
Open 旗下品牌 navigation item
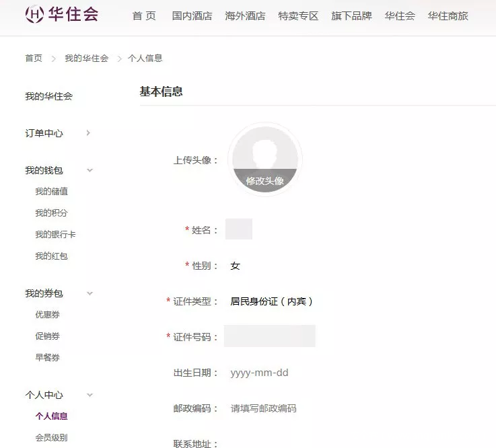tap(351, 16)
